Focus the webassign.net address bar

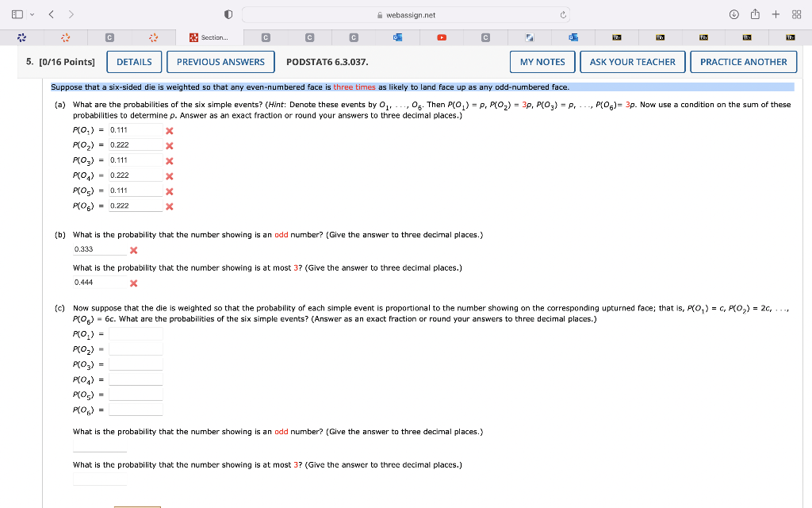[x=406, y=15]
